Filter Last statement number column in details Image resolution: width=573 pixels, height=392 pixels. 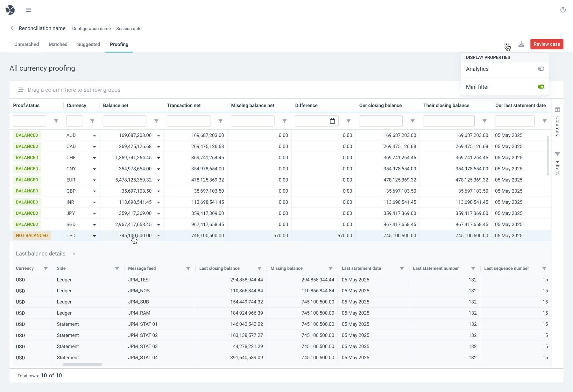point(473,268)
